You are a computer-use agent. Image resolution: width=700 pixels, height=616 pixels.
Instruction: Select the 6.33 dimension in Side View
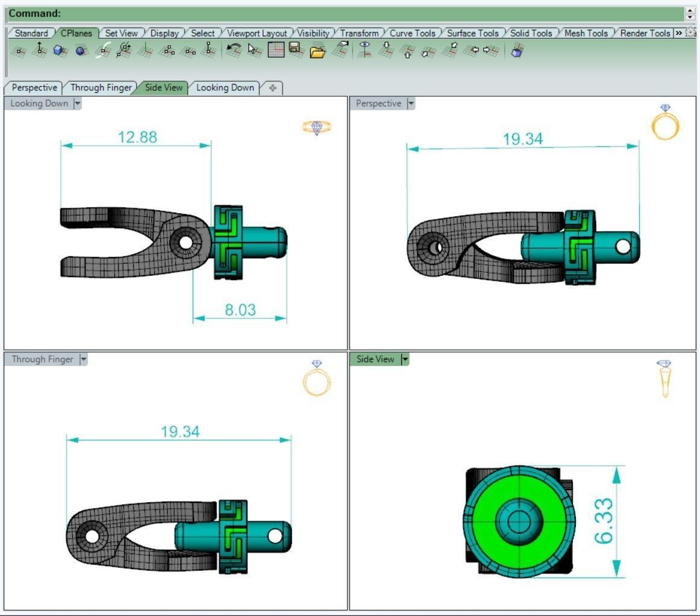pyautogui.click(x=604, y=521)
